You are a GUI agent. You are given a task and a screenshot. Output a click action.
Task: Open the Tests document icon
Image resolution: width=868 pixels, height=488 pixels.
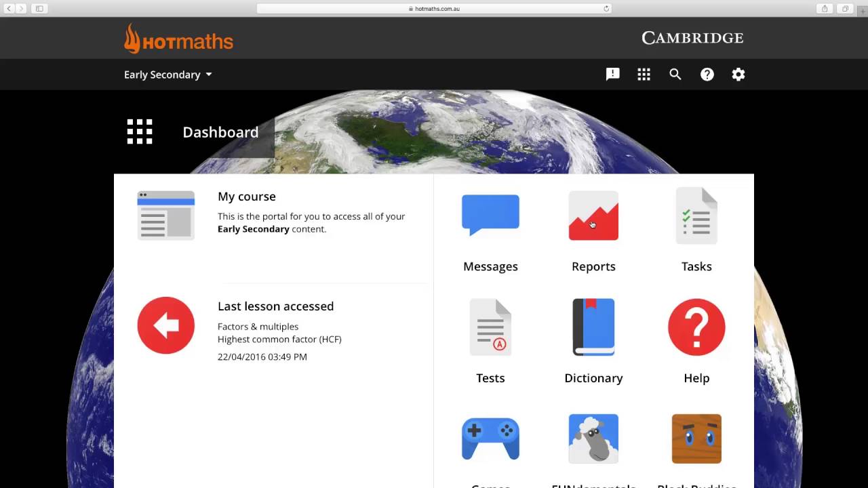click(490, 327)
